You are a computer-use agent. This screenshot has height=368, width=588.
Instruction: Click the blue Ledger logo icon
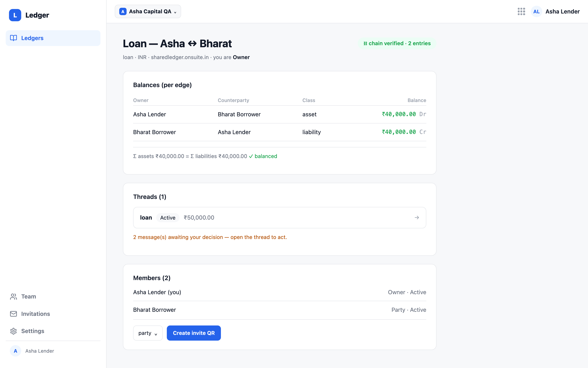(x=15, y=15)
